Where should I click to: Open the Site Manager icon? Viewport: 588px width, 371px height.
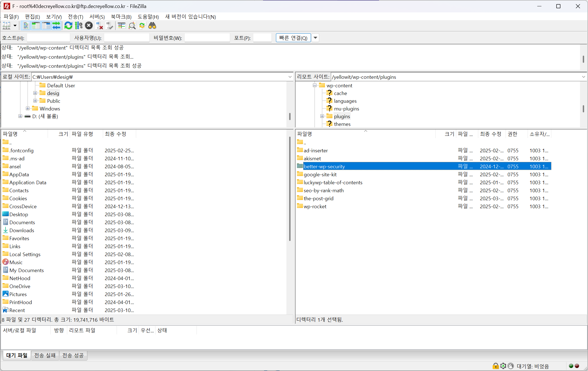pos(7,26)
